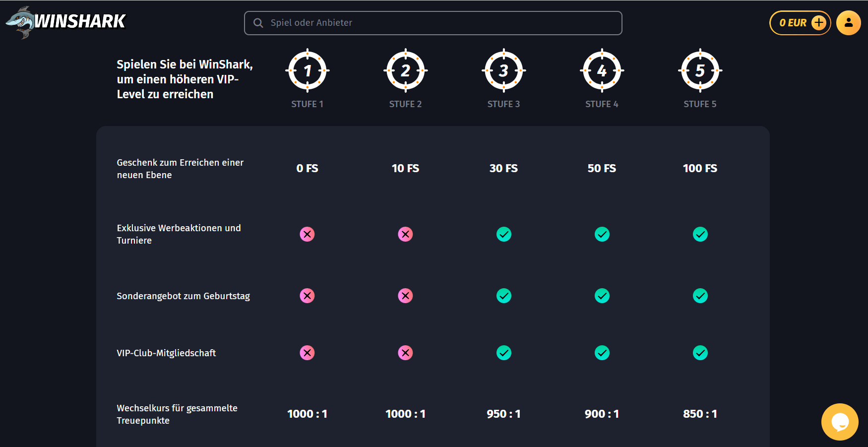
Task: Click the plus deposit icon
Action: 819,23
